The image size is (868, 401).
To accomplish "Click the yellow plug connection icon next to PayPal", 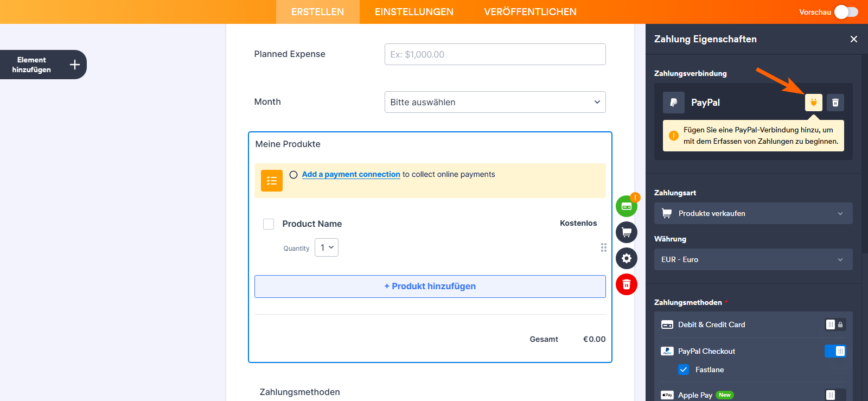I will pos(813,102).
